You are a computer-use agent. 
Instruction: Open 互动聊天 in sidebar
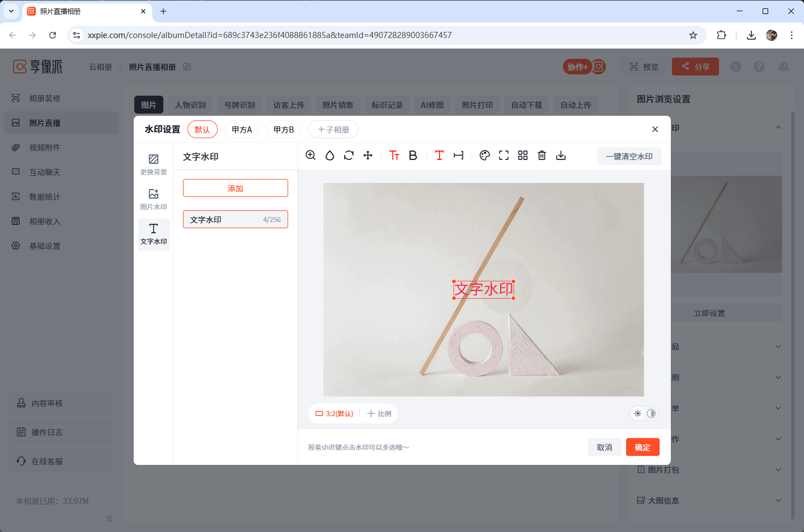point(62,172)
